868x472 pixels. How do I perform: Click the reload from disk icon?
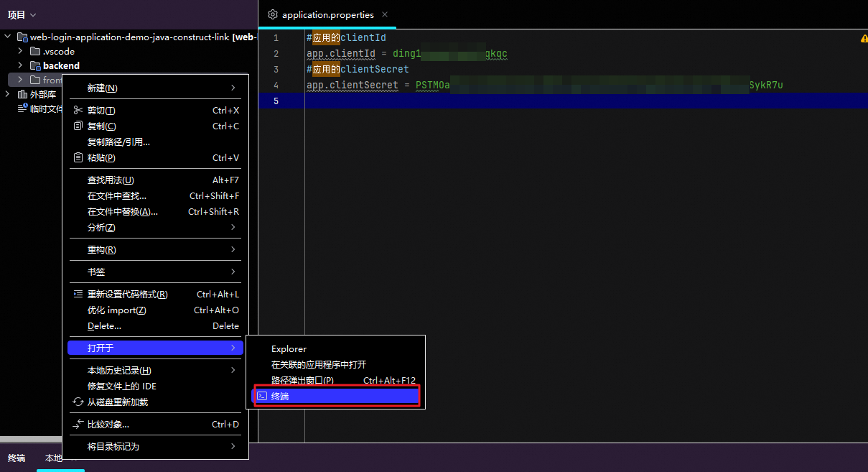pos(78,402)
